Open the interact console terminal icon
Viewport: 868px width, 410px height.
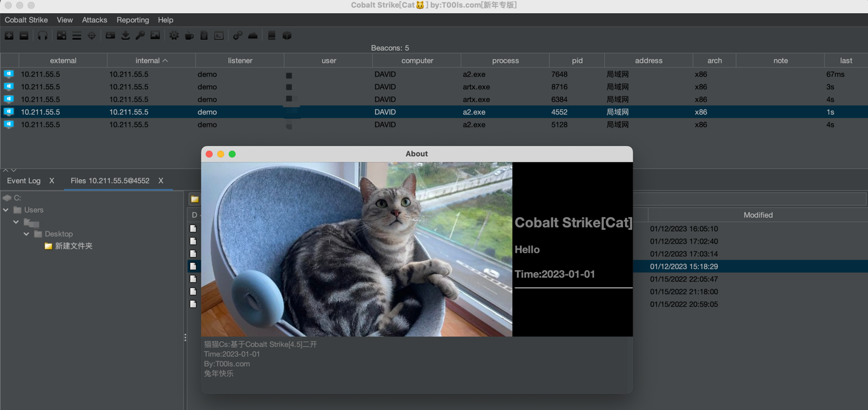click(219, 36)
